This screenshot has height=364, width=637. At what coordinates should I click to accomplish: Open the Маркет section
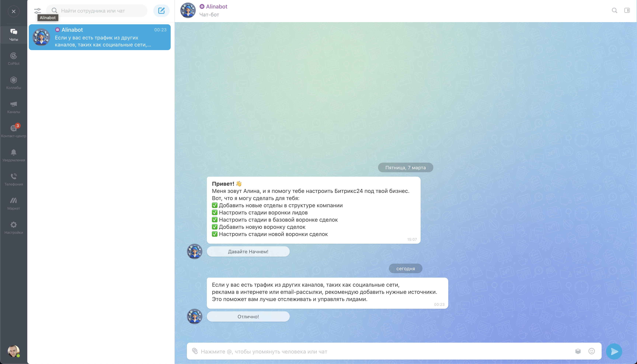13,204
